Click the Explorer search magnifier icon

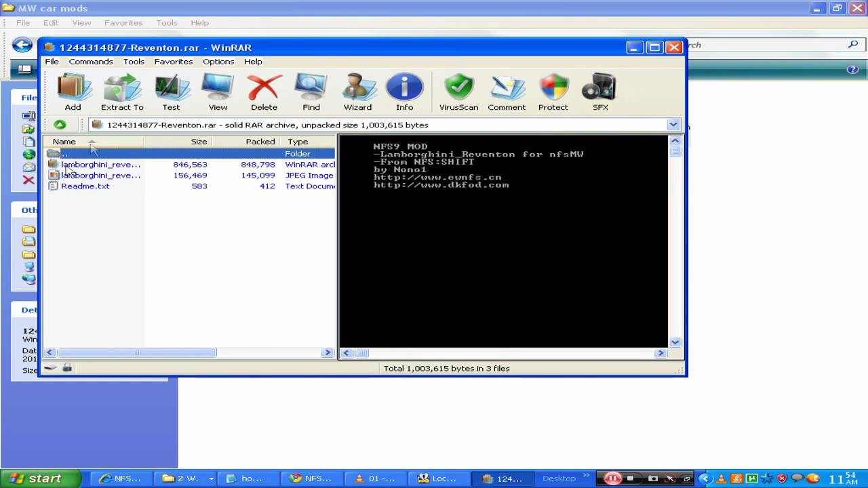[x=853, y=45]
